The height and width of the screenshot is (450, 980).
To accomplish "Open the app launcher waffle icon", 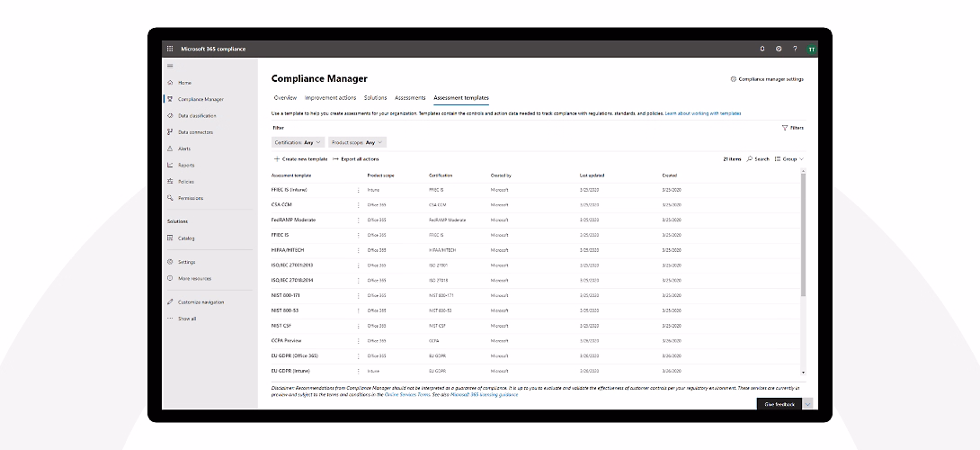I will click(x=170, y=49).
